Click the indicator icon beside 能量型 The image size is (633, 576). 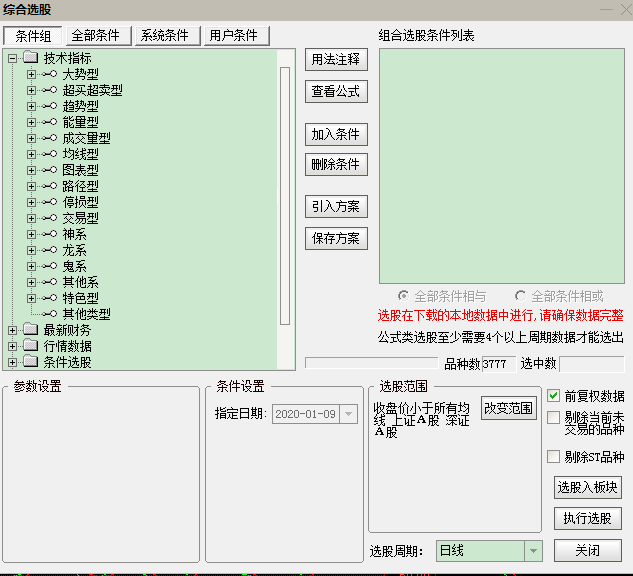49,122
